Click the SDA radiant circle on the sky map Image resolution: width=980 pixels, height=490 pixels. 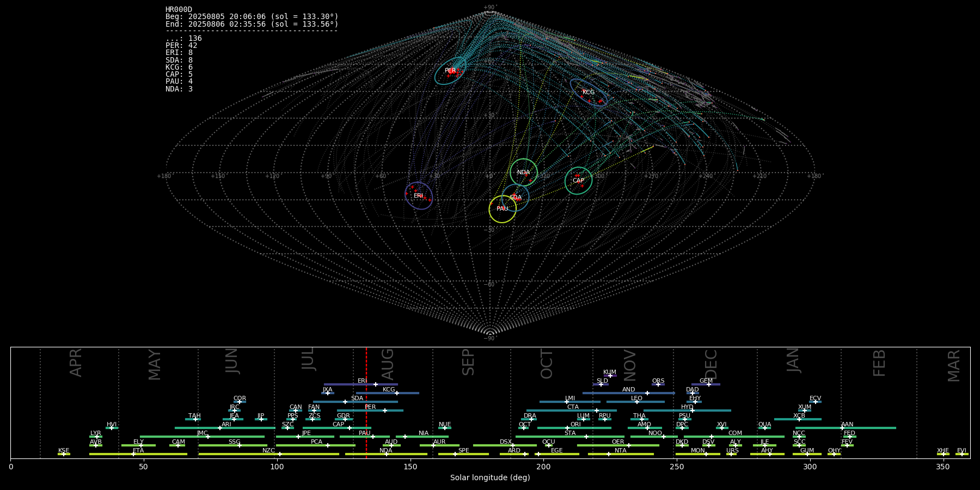[x=515, y=197]
